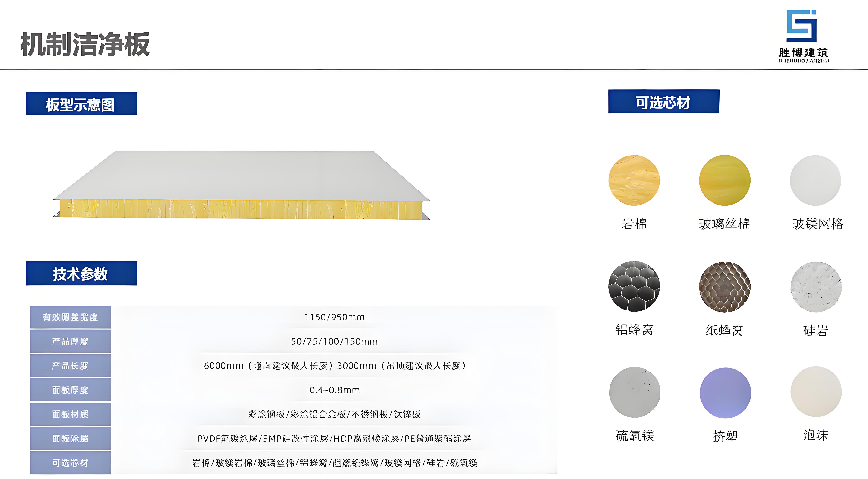Select the 硅岩 core material sample circle

816,287
